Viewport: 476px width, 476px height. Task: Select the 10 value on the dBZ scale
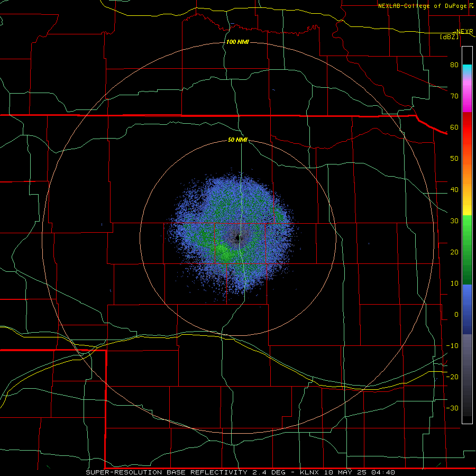(x=454, y=283)
